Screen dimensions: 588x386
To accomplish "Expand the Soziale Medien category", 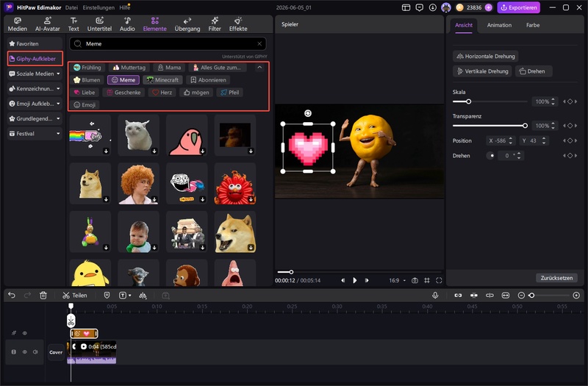I will pyautogui.click(x=35, y=74).
